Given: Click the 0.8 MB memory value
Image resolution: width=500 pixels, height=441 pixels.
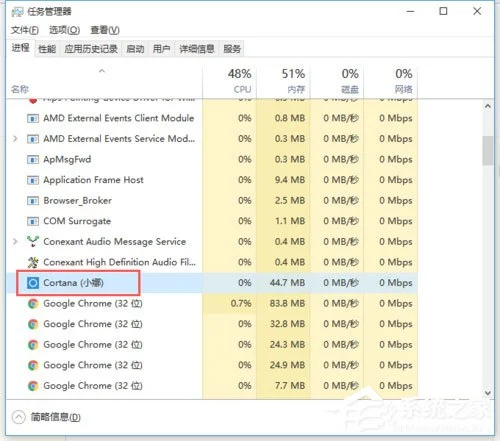Looking at the screenshot, I should point(290,118).
